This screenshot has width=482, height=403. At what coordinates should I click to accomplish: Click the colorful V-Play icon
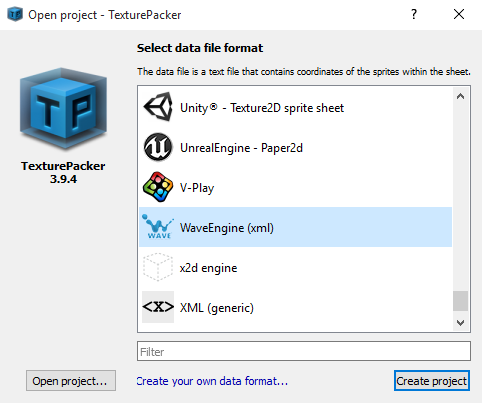pos(158,187)
